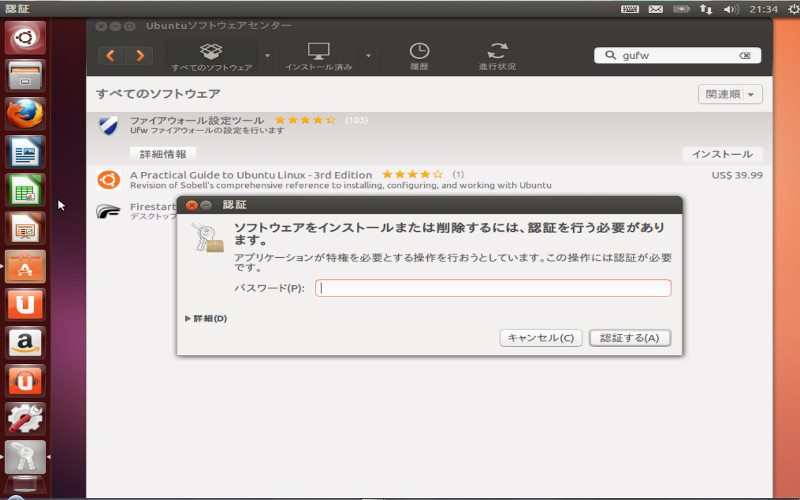Click the Firestarter application icon
Screen dimensions: 800x500
pyautogui.click(x=108, y=211)
